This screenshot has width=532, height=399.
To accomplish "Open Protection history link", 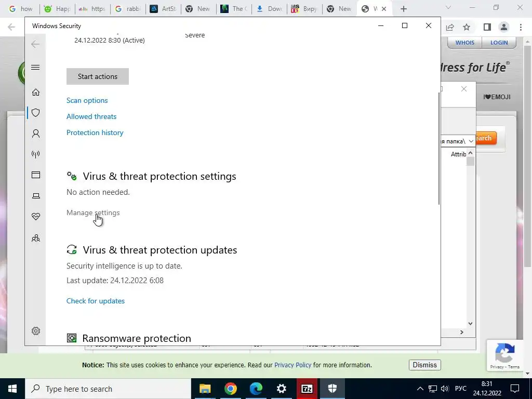I will click(95, 132).
